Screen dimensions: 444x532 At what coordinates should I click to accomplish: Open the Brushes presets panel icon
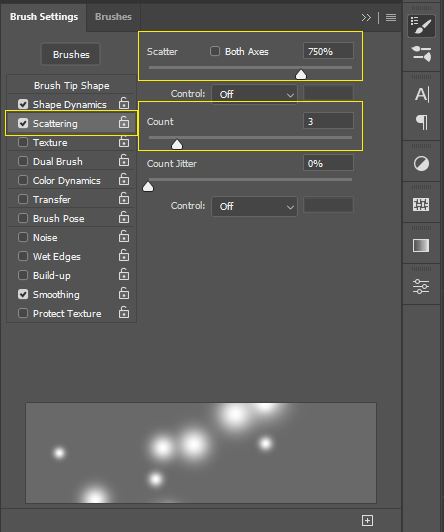[421, 54]
